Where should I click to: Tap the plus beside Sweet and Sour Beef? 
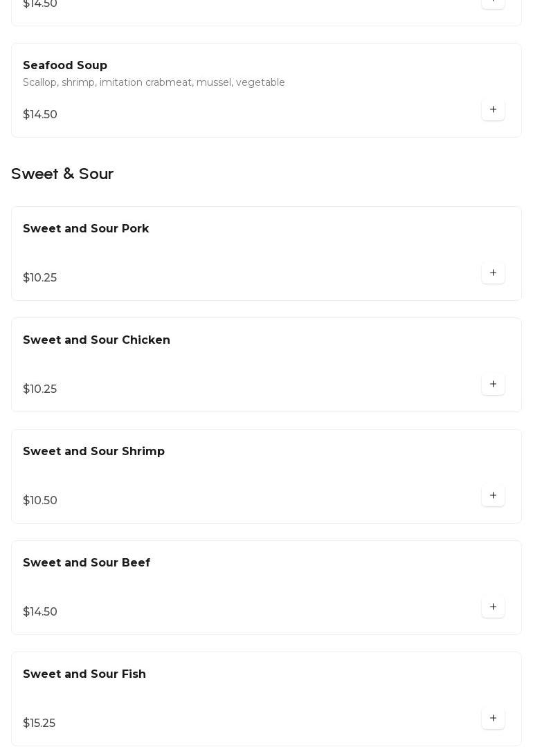click(x=493, y=607)
